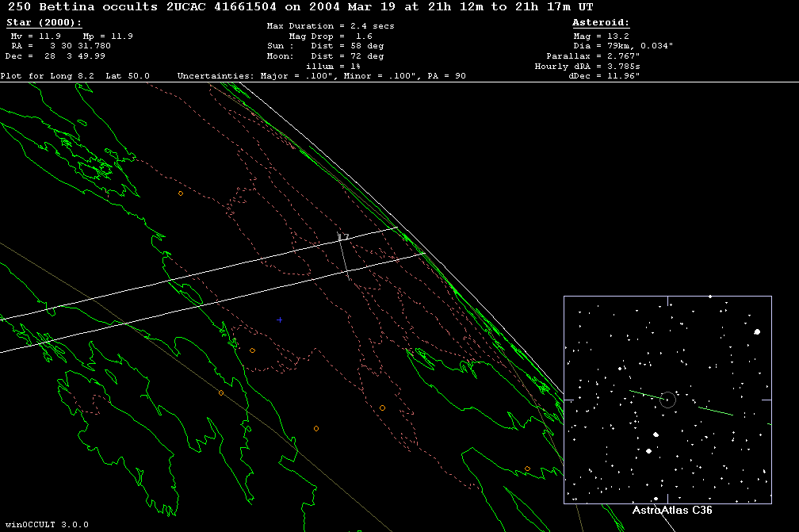Click the orange city marker nearest the crosshair
The image size is (799, 532).
(x=252, y=350)
